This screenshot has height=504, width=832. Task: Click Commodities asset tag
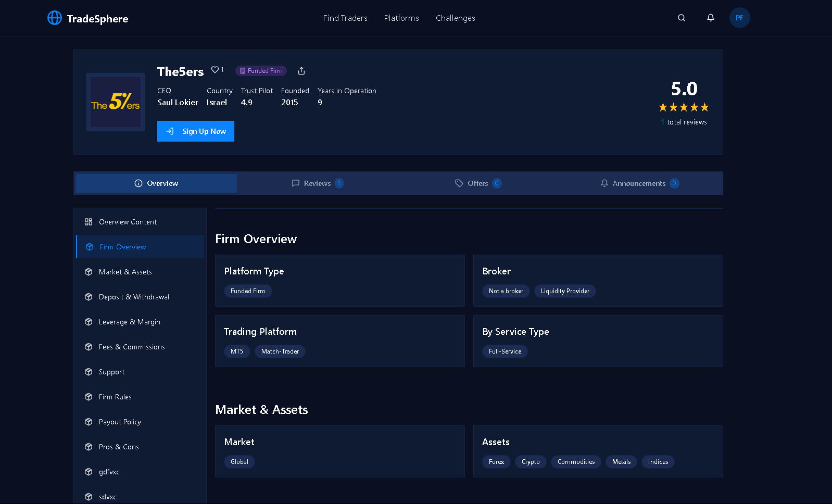(576, 462)
